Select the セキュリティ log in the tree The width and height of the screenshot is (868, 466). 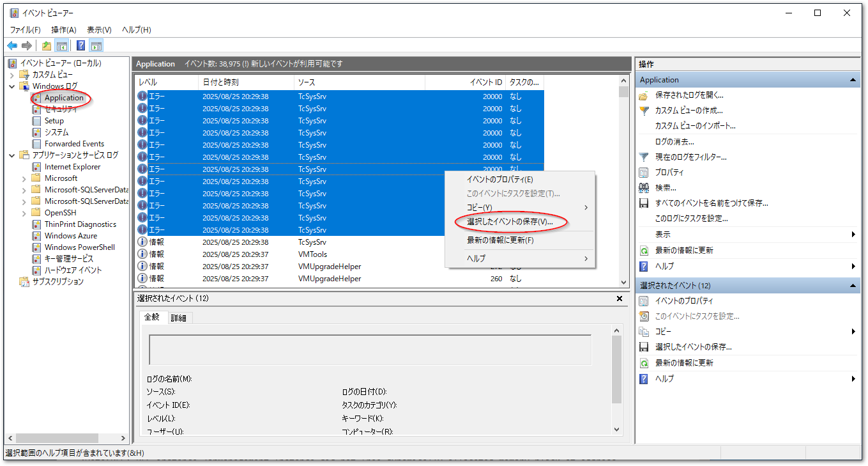point(61,109)
